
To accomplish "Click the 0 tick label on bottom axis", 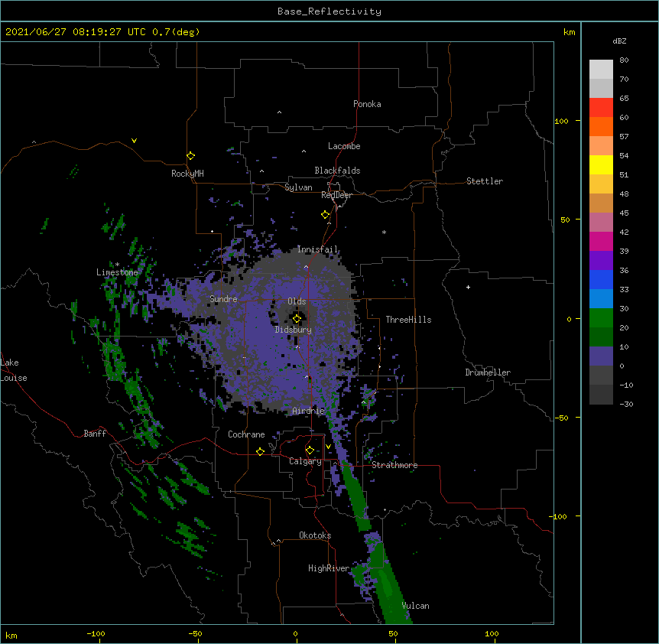I will pyautogui.click(x=295, y=633).
